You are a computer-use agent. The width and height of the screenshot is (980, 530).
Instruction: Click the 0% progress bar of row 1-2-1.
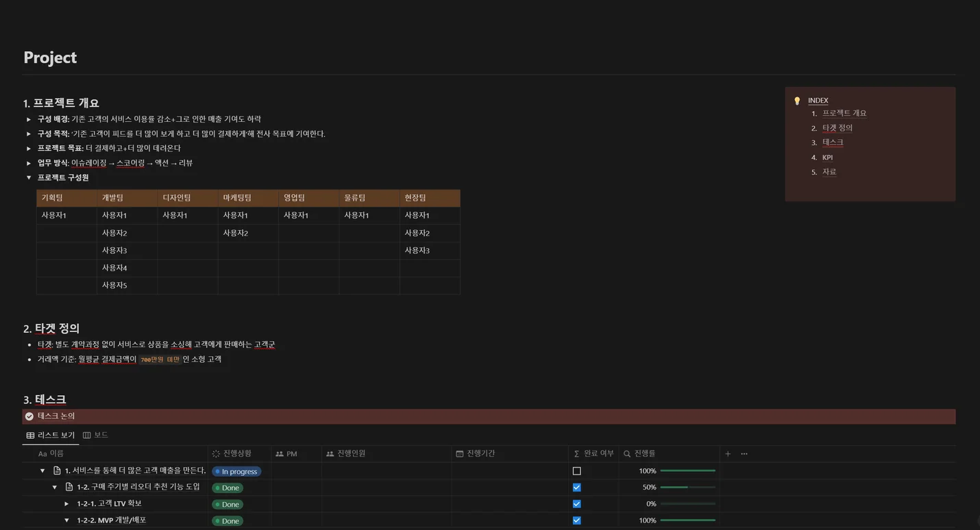pyautogui.click(x=687, y=504)
